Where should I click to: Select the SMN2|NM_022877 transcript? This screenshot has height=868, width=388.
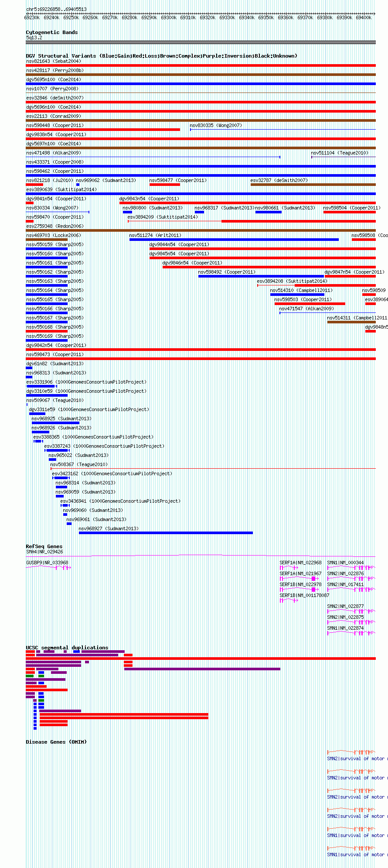351,611
